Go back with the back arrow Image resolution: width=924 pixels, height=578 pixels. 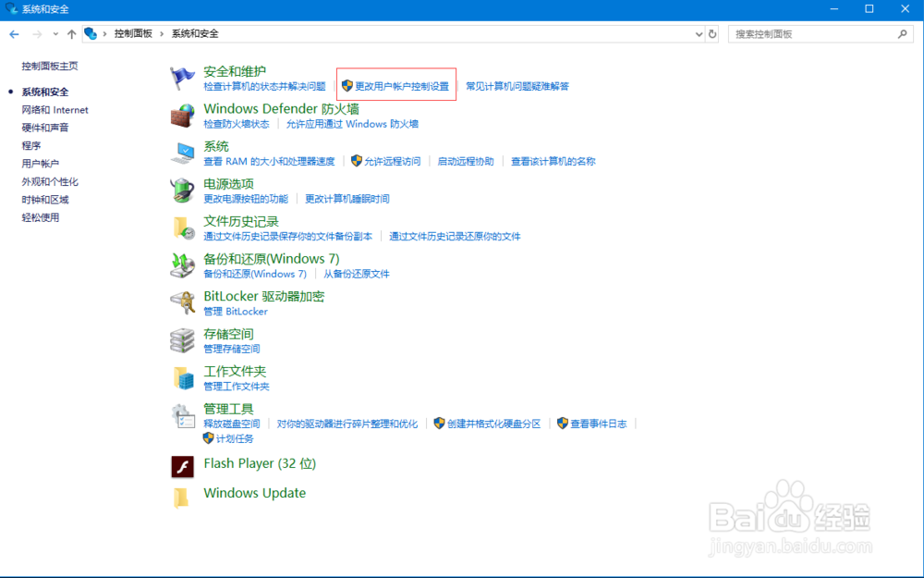(14, 34)
